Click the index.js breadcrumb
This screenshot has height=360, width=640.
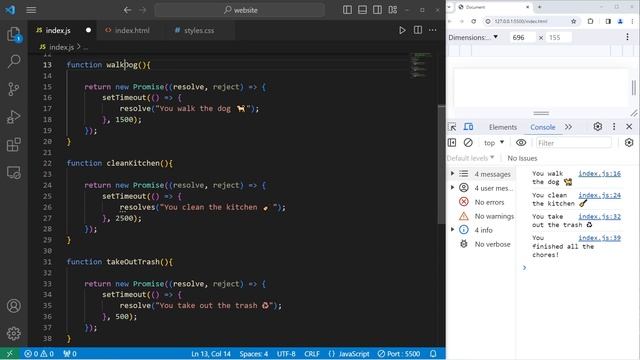pos(61,47)
